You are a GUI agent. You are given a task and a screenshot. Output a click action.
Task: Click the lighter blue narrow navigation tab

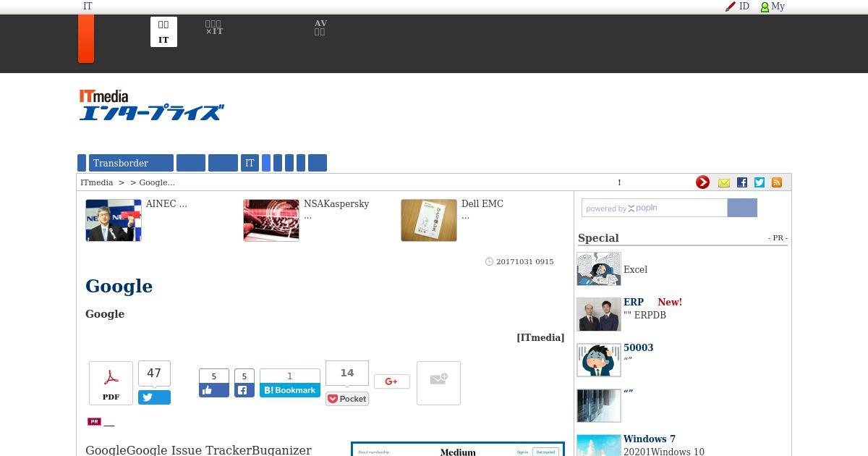(x=266, y=163)
